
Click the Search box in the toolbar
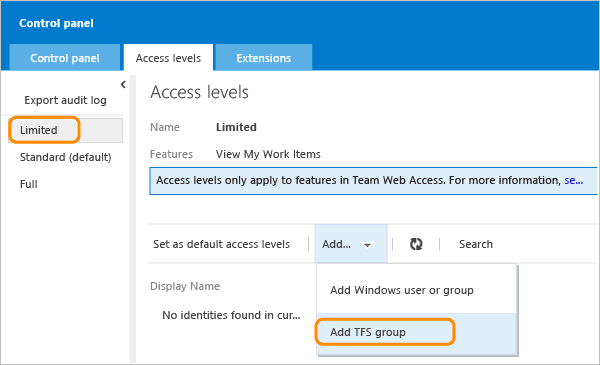476,244
